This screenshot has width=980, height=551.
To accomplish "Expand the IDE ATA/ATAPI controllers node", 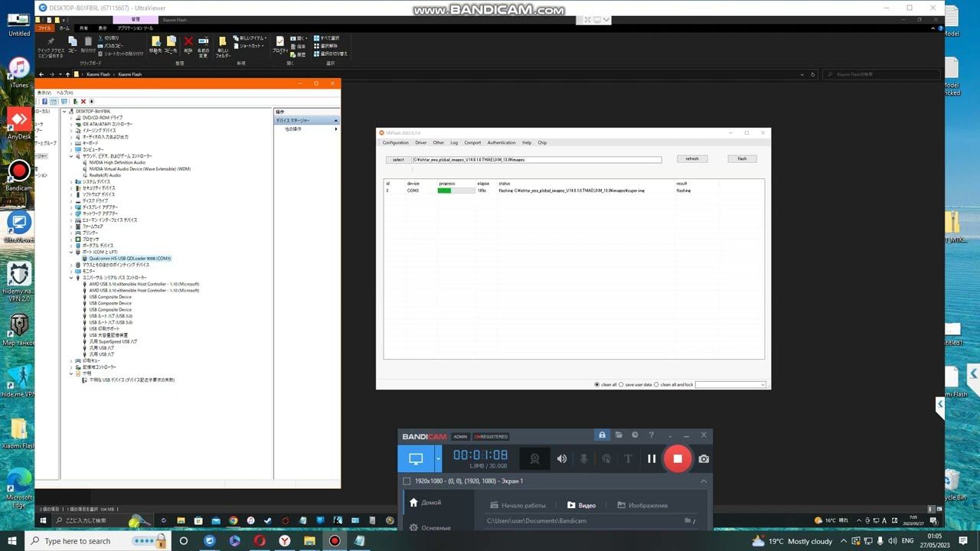I will (x=71, y=124).
